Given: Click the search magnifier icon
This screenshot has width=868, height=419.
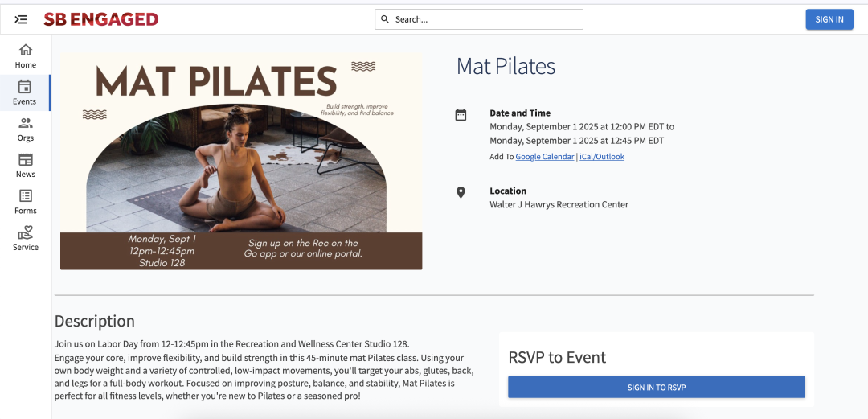Looking at the screenshot, I should click(x=385, y=19).
